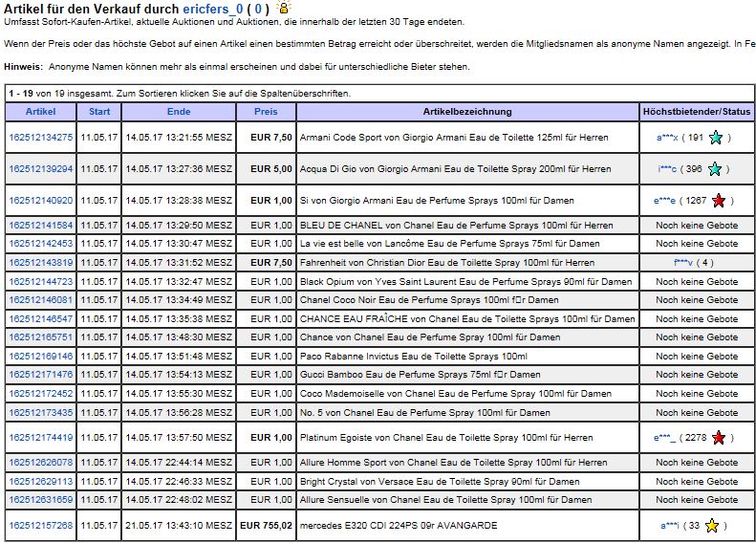
Task: Open item 162512140920
Action: point(41,201)
